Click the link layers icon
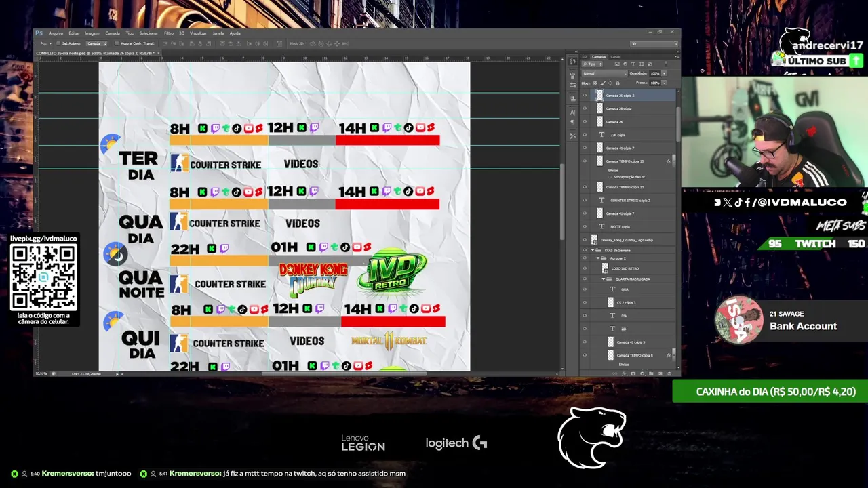Viewport: 868px width, 488px height. 614,373
